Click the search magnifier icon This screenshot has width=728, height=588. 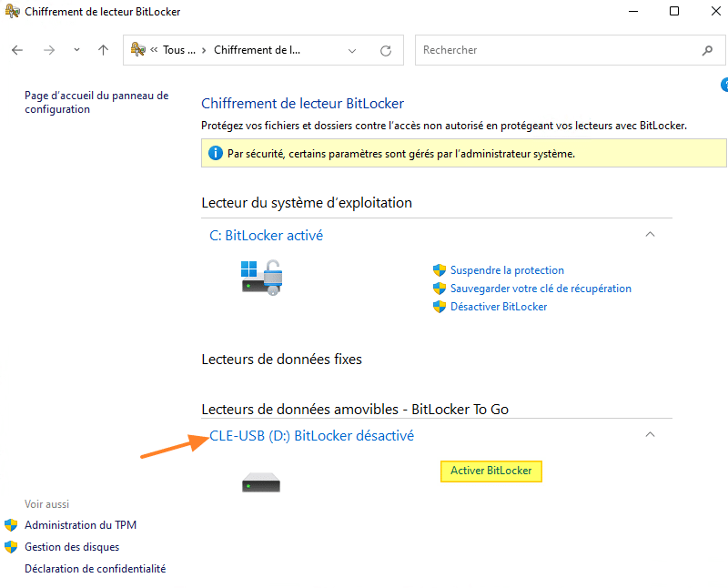pyautogui.click(x=707, y=50)
